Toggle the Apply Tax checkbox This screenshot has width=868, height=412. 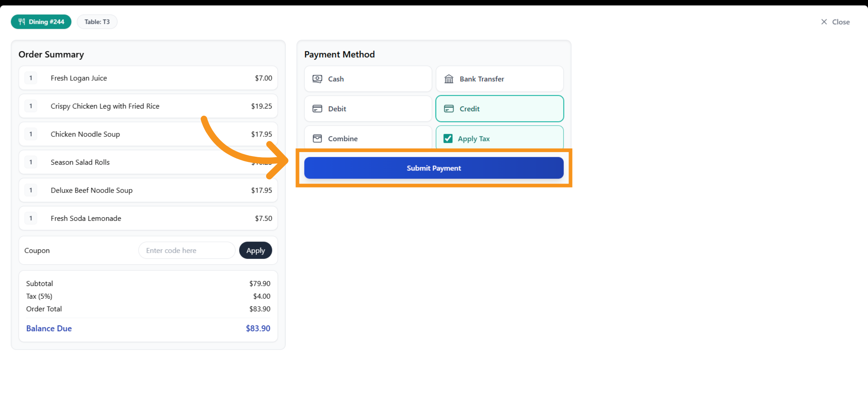448,139
